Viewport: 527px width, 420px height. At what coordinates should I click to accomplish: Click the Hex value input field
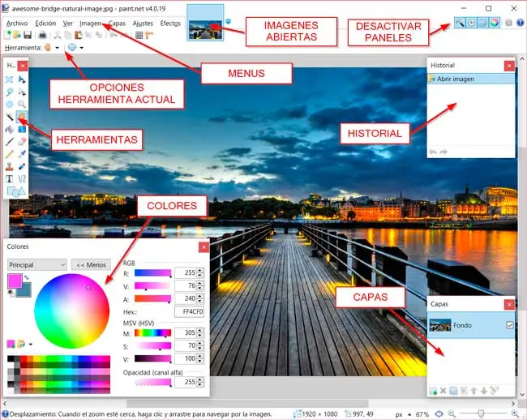(189, 312)
